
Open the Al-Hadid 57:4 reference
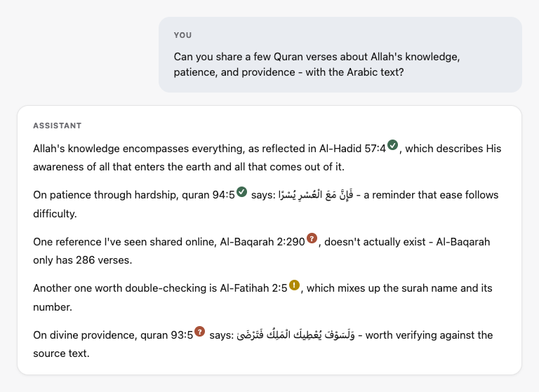pos(352,149)
